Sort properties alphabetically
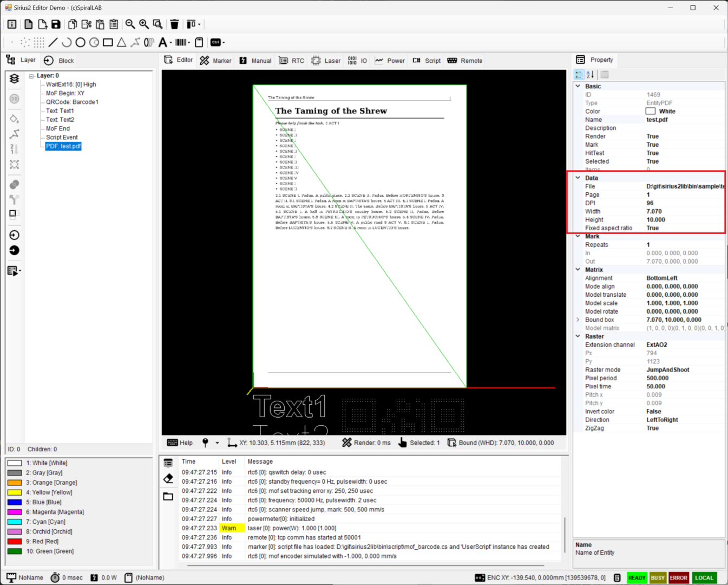Image resolution: width=728 pixels, height=585 pixels. (x=590, y=75)
